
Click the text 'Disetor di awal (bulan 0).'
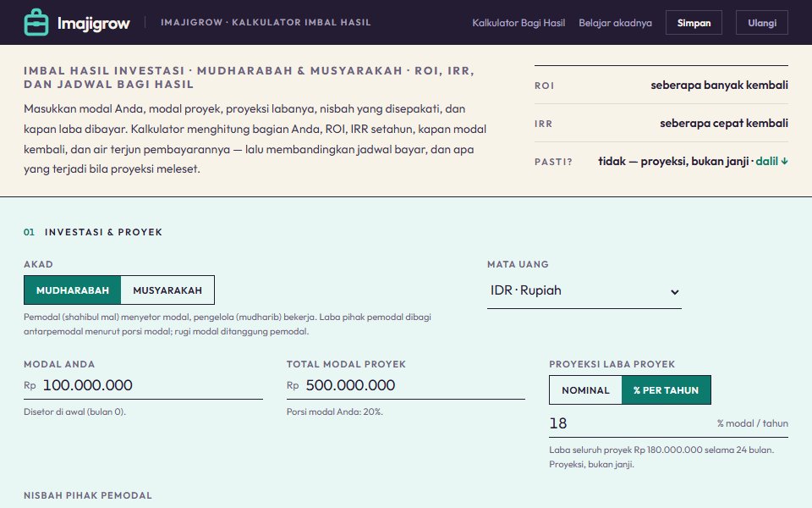pos(75,412)
